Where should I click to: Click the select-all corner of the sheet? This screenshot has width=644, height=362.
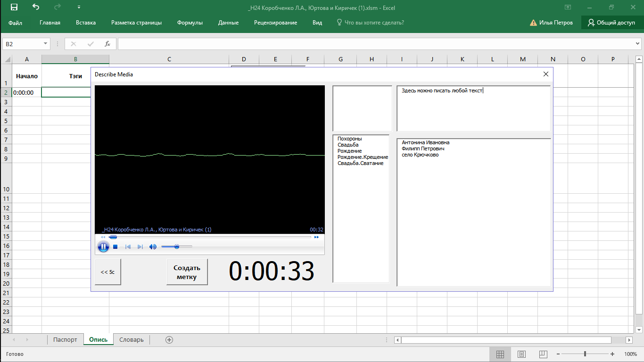tap(6, 59)
